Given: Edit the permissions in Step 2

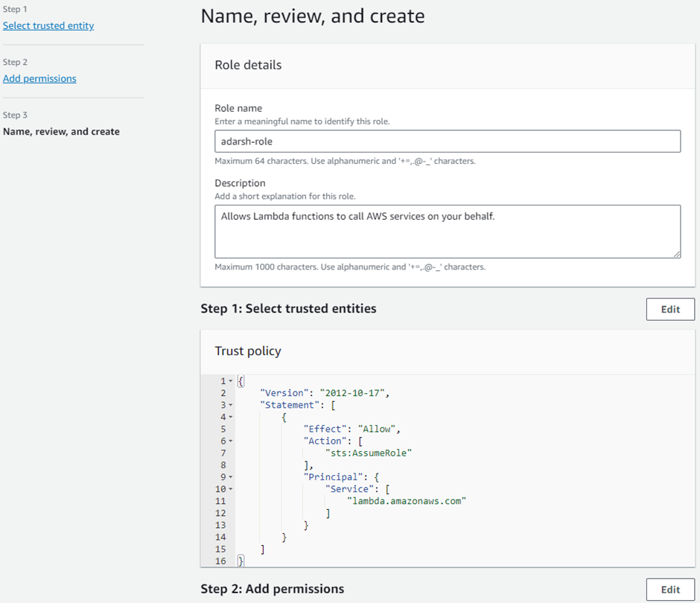Looking at the screenshot, I should tap(669, 589).
